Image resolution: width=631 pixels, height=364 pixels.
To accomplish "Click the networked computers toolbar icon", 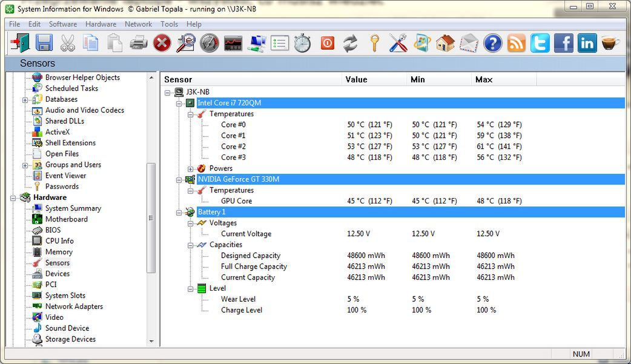I will coord(257,43).
